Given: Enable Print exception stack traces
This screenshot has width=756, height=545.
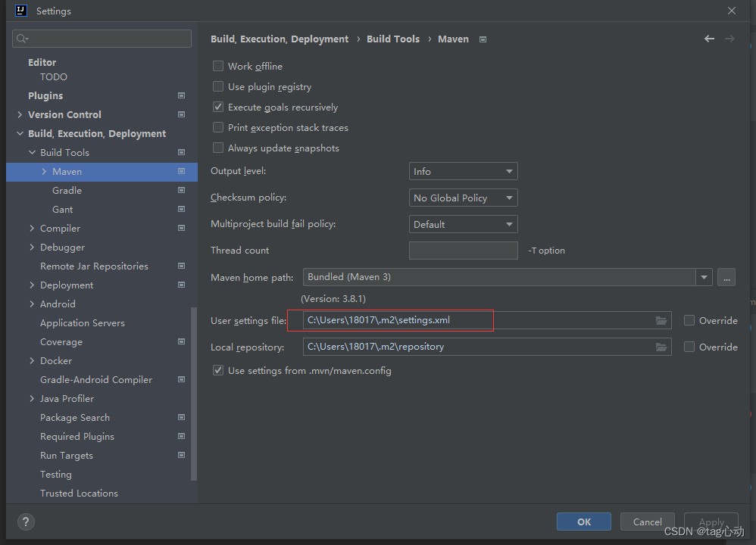Looking at the screenshot, I should pos(218,127).
